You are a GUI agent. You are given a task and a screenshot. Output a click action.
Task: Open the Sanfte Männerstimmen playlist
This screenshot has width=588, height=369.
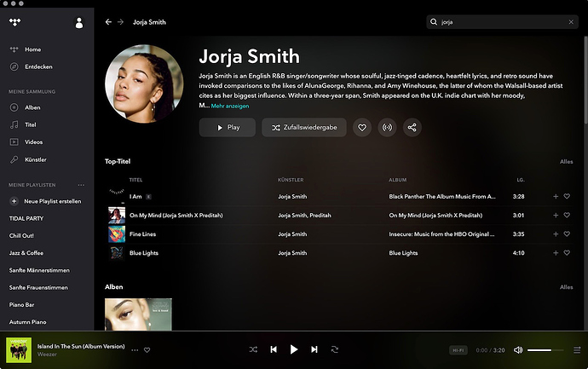[39, 270]
